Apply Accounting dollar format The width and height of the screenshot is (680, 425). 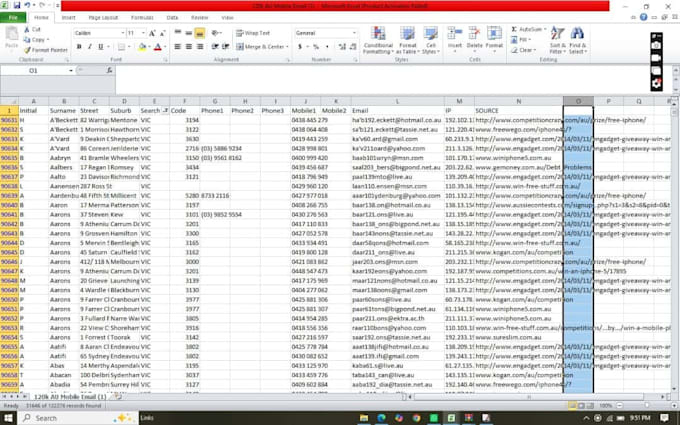pos(300,46)
